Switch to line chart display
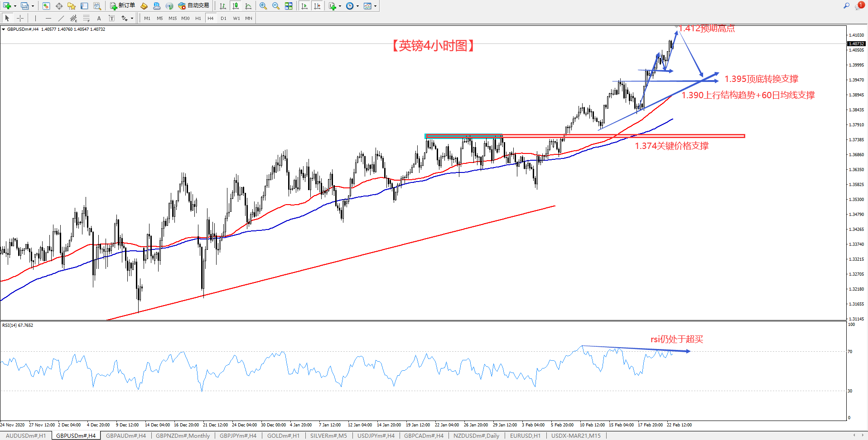The image size is (868, 440). pos(248,6)
